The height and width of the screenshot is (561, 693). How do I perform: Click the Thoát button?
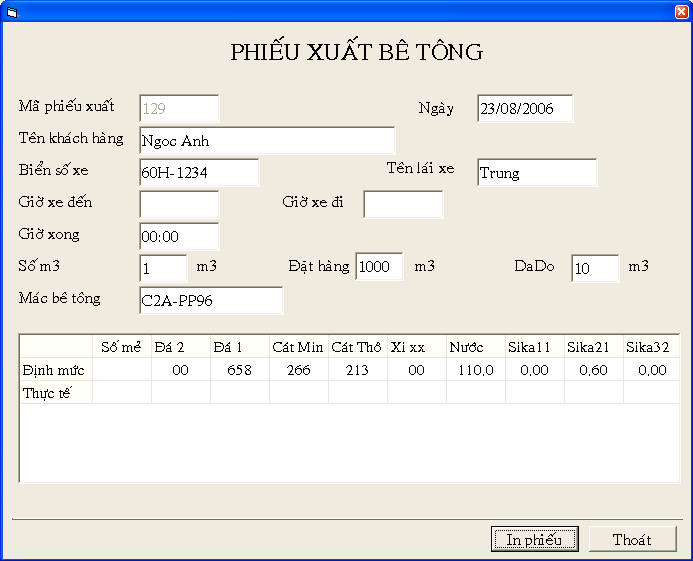click(x=632, y=539)
